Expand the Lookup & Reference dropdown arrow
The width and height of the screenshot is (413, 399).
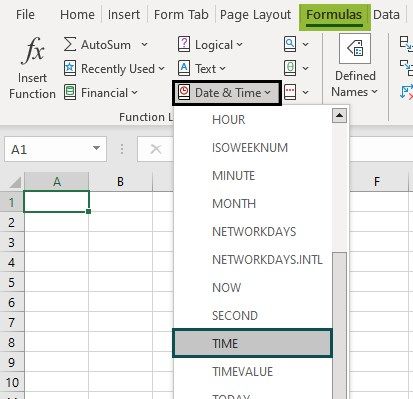tap(306, 44)
